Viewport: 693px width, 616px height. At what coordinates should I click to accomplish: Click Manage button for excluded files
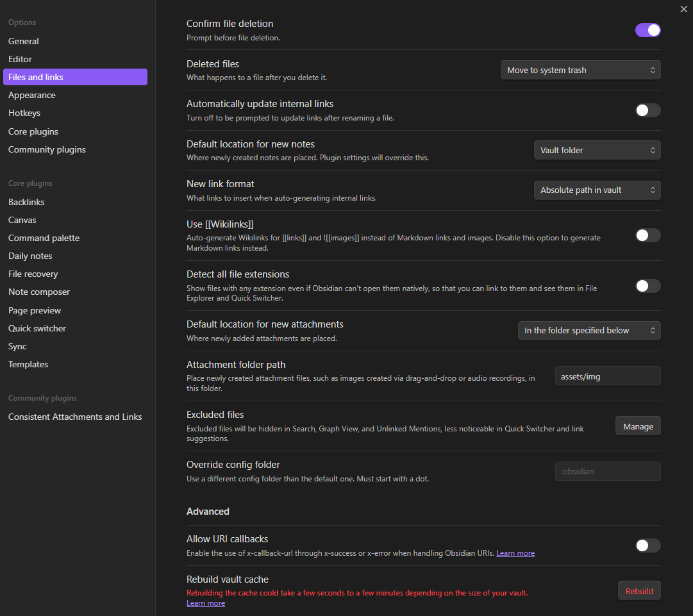tap(638, 426)
